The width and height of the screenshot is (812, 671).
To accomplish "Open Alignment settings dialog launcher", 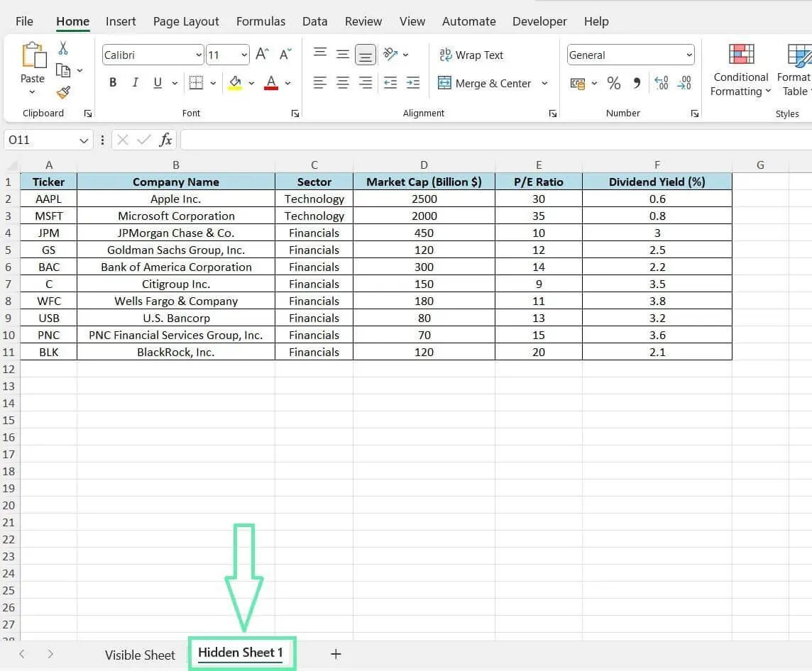I will [552, 113].
